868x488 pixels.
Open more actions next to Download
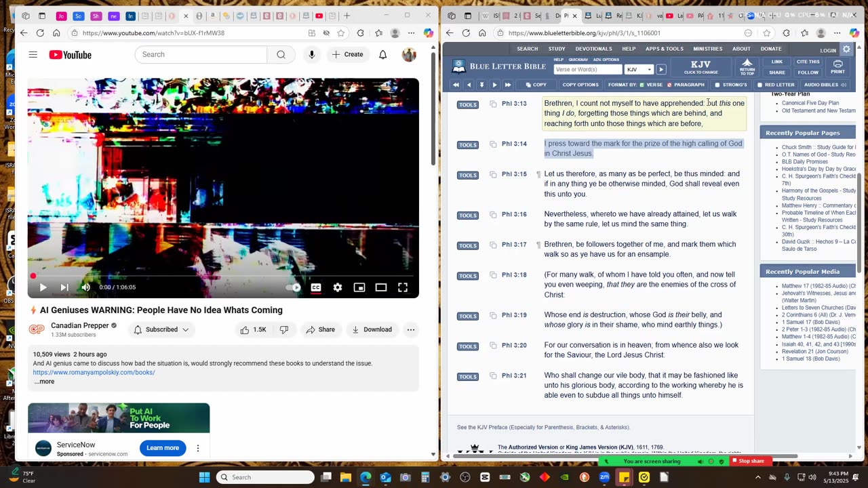(411, 329)
